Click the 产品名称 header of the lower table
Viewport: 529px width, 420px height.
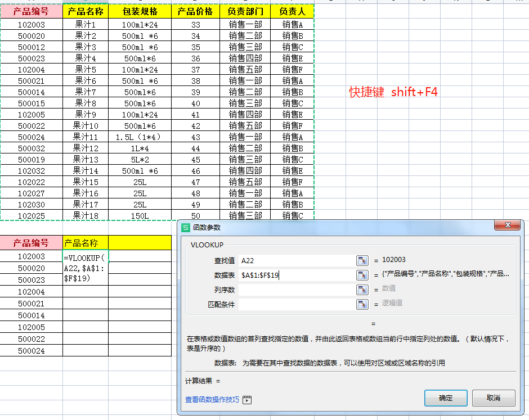[x=86, y=243]
